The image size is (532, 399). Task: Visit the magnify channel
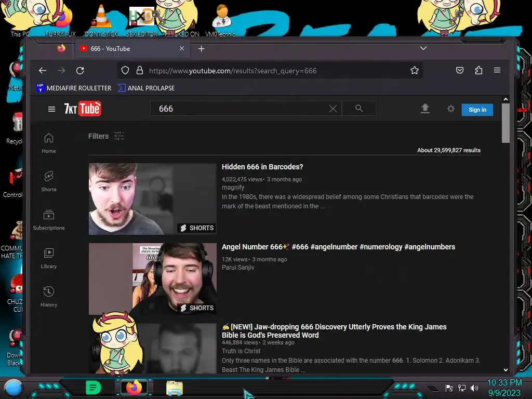click(233, 188)
